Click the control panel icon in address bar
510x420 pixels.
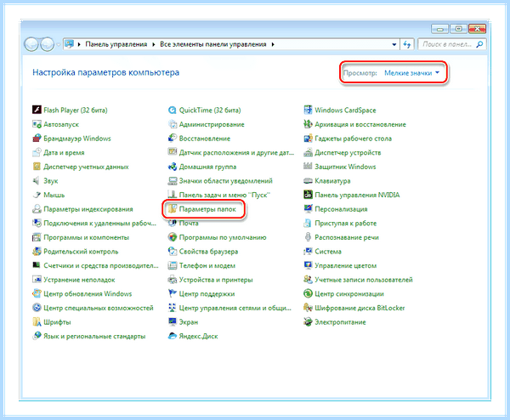pos(69,44)
